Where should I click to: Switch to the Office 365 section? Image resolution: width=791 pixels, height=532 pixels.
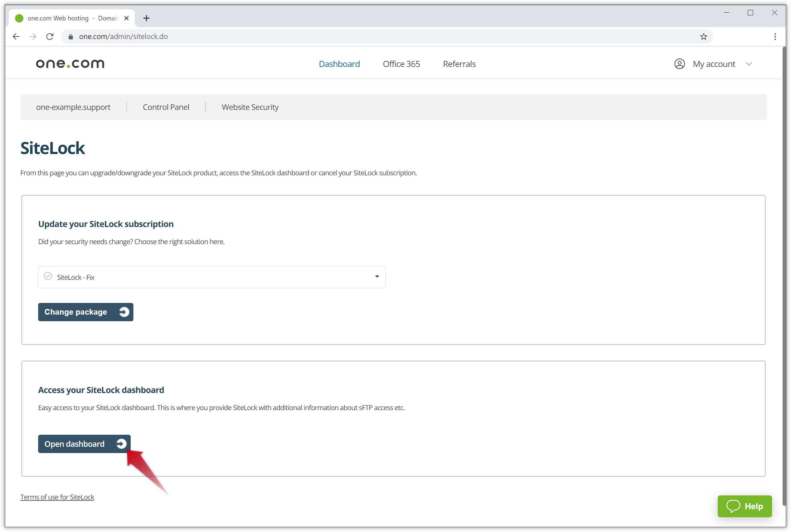[x=401, y=64]
